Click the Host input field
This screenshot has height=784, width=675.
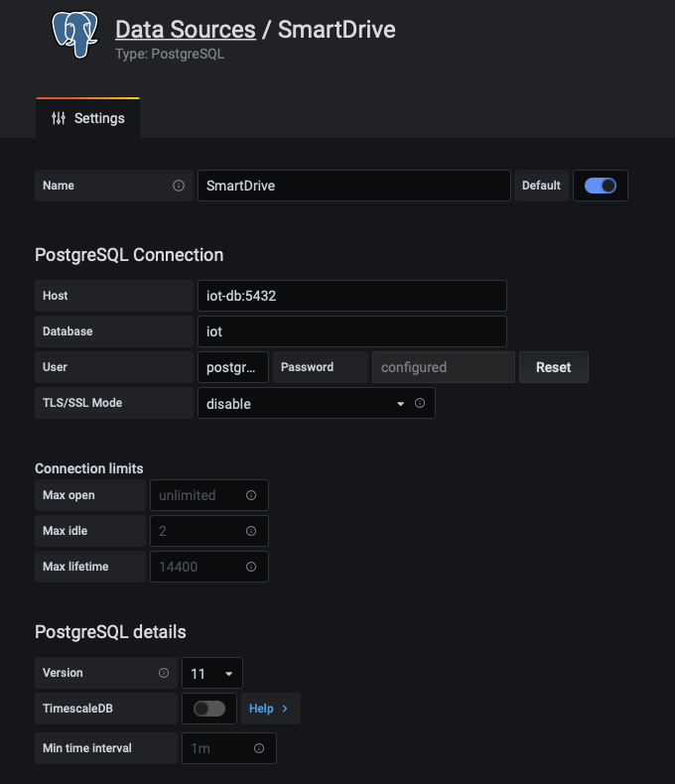(x=352, y=296)
